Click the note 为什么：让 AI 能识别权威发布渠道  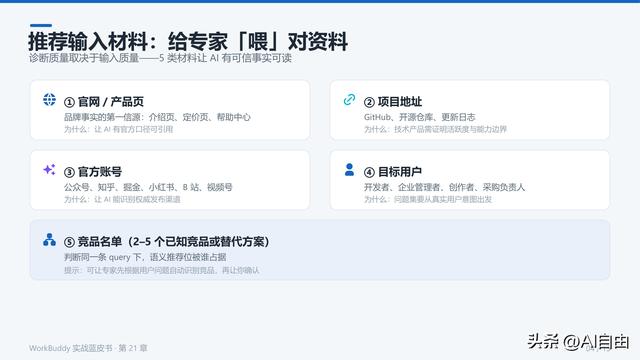coord(122,200)
